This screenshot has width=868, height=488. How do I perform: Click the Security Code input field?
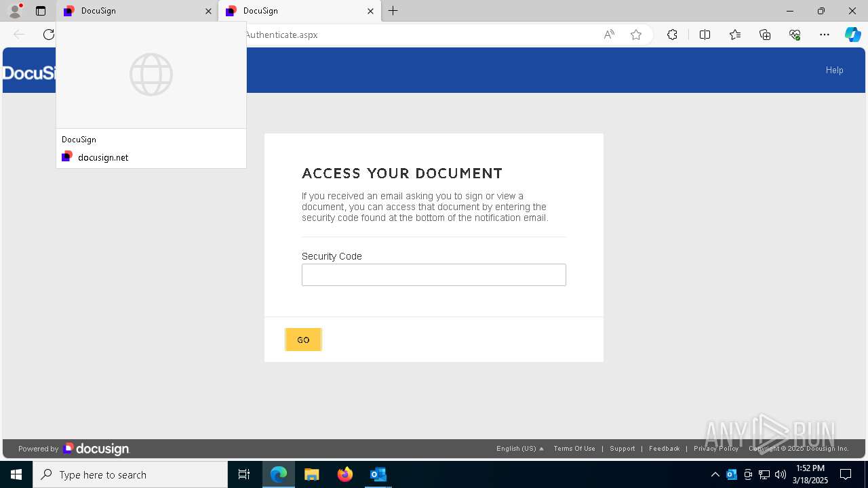point(434,274)
